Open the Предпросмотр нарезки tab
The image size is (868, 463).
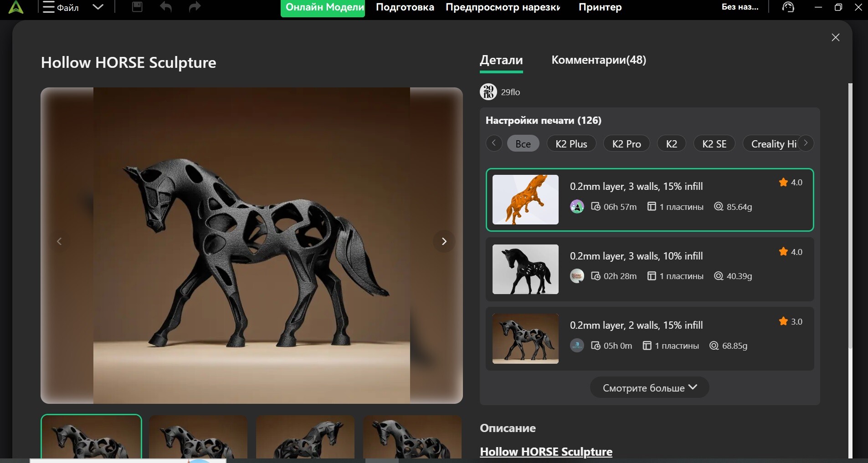[503, 7]
